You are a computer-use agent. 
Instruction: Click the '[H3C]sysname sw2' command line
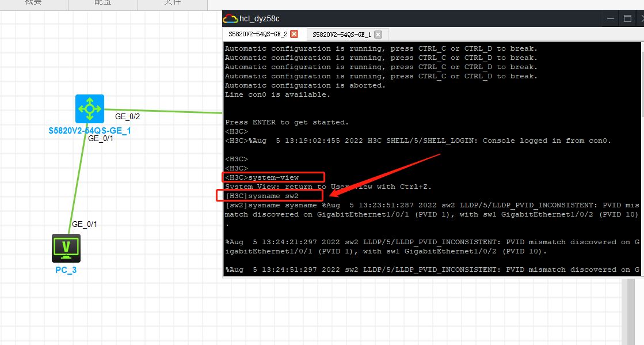(x=262, y=196)
